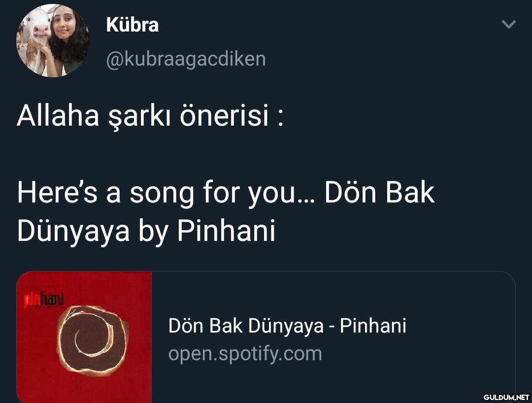Visit the @kubraagacdiken handle
532x403 pixels.
point(186,59)
